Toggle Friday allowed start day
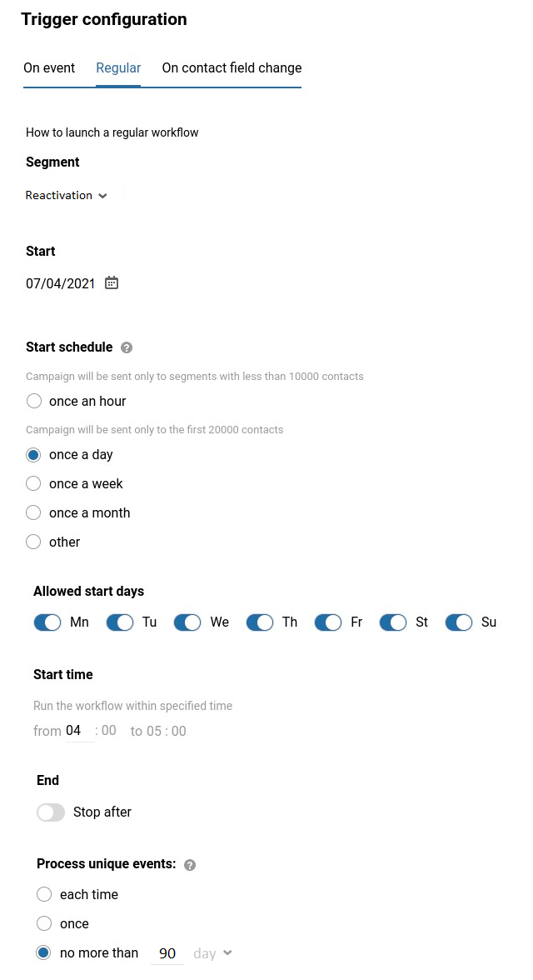The height and width of the screenshot is (980, 533). coord(328,622)
